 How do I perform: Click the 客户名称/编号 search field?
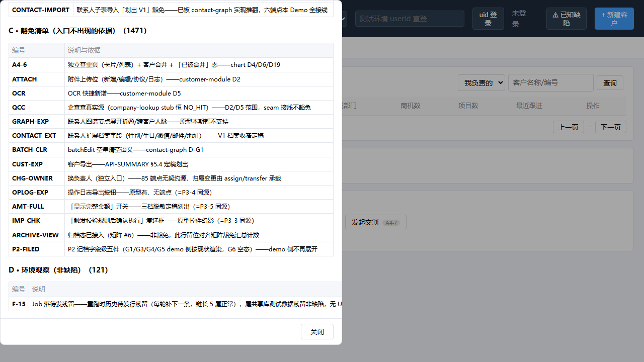point(550,82)
